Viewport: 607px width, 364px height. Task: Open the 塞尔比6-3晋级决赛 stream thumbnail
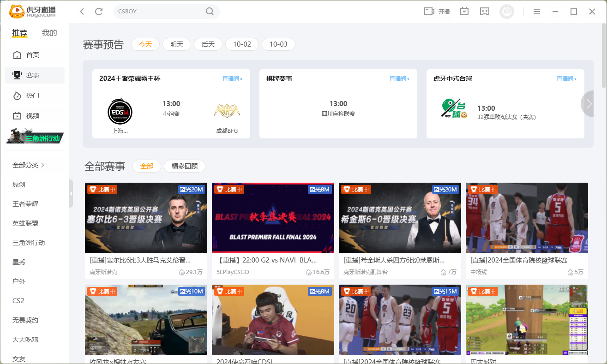coord(146,218)
